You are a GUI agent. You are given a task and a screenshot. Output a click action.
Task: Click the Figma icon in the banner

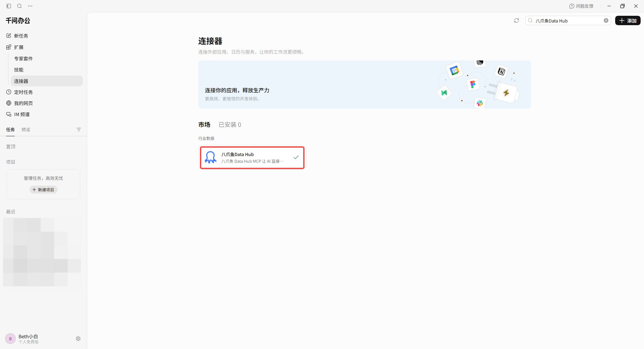[473, 84]
